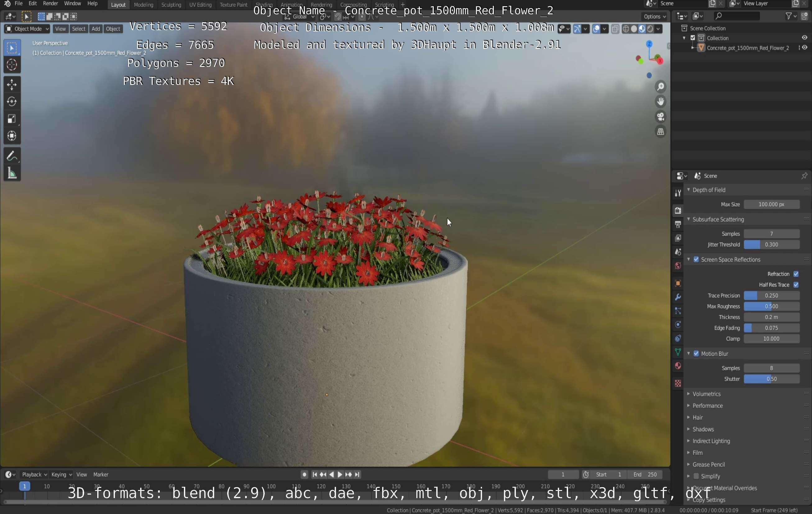Open the Render properties tab
The image size is (812, 514).
pos(677,210)
